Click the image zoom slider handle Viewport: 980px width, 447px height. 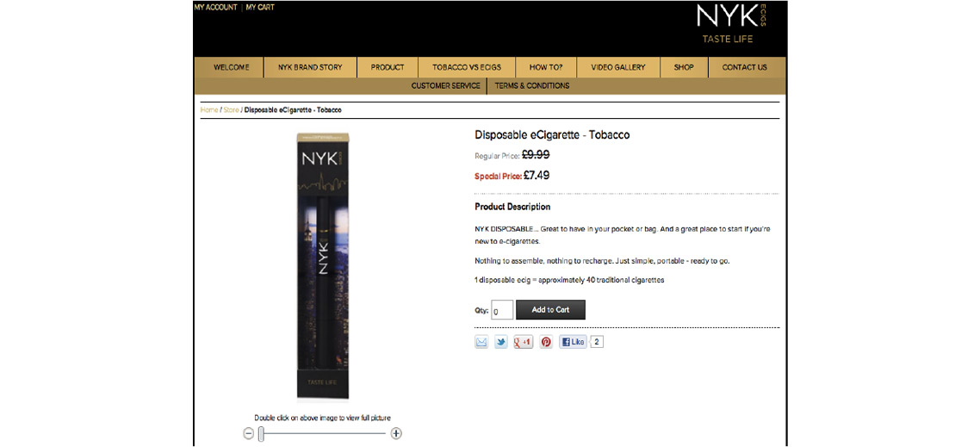coord(262,433)
